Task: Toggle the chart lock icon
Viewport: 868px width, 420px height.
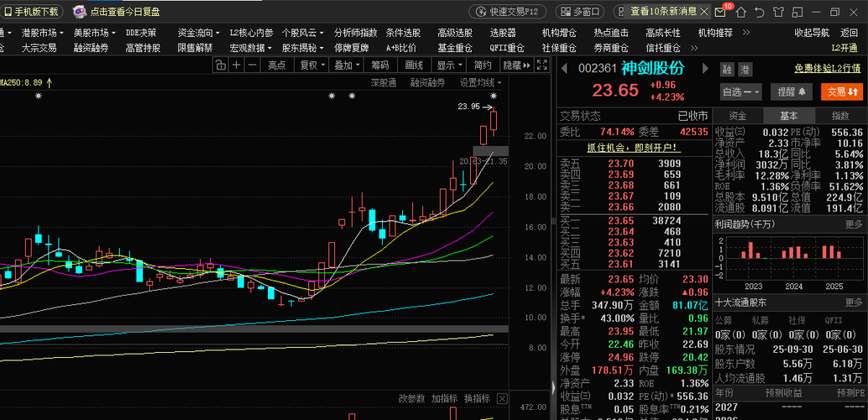Action: click(x=220, y=66)
